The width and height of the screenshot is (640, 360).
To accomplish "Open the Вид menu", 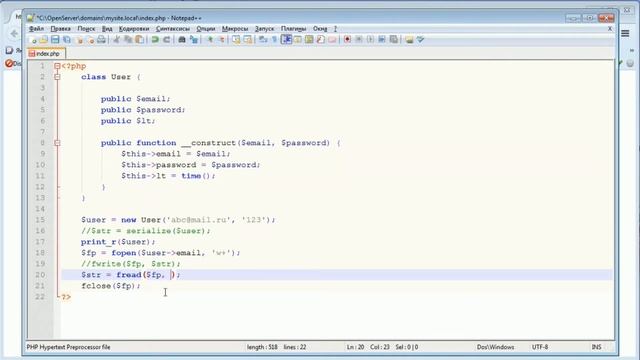I will (107, 29).
